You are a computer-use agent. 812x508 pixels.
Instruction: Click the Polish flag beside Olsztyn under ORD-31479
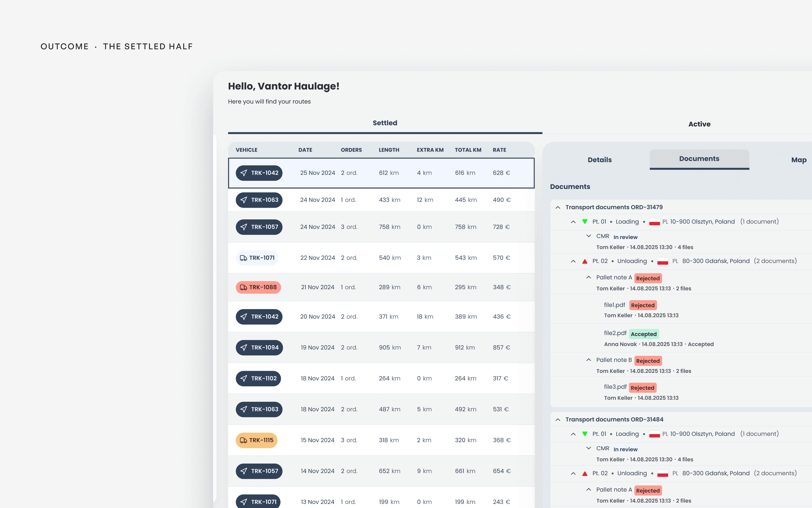(x=654, y=222)
